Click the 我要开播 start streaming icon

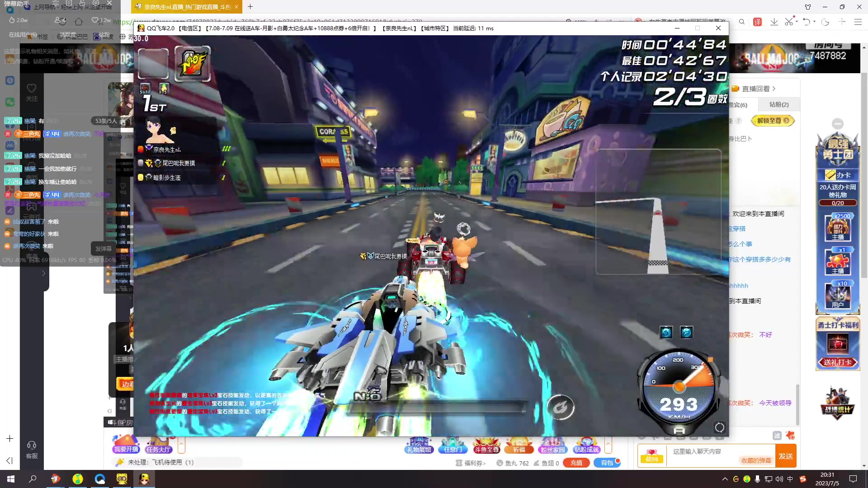pyautogui.click(x=126, y=445)
